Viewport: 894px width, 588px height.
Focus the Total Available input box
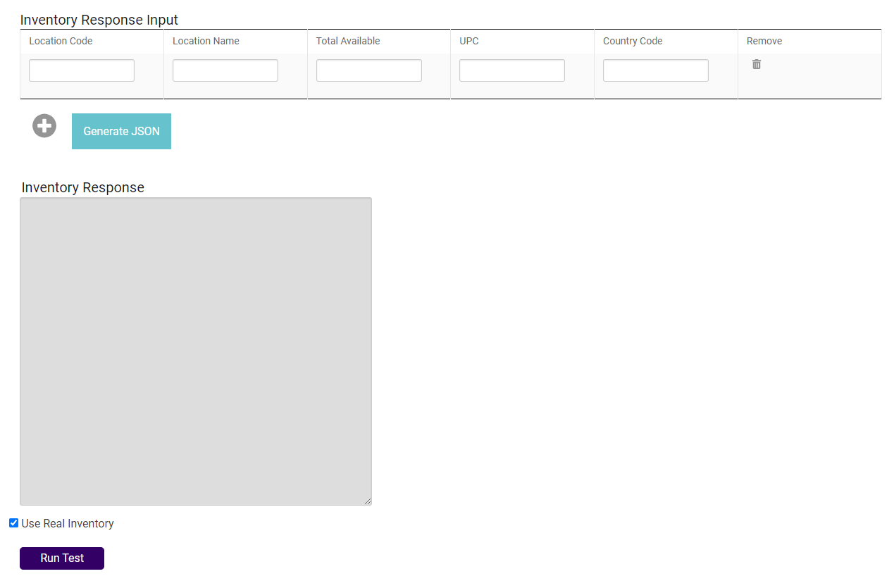click(x=368, y=70)
